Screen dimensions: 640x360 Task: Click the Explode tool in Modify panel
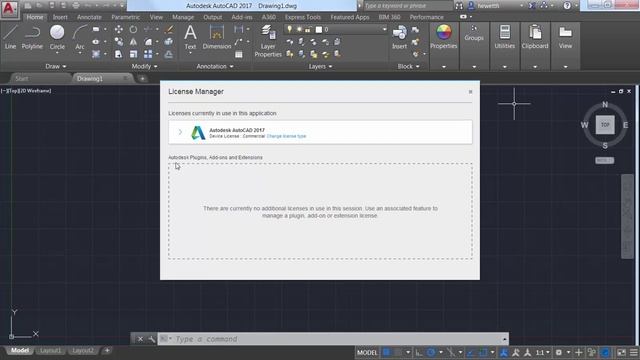[169, 42]
